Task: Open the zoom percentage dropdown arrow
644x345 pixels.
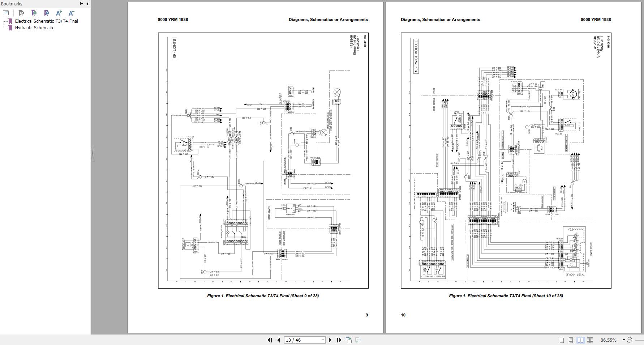Action: point(624,340)
